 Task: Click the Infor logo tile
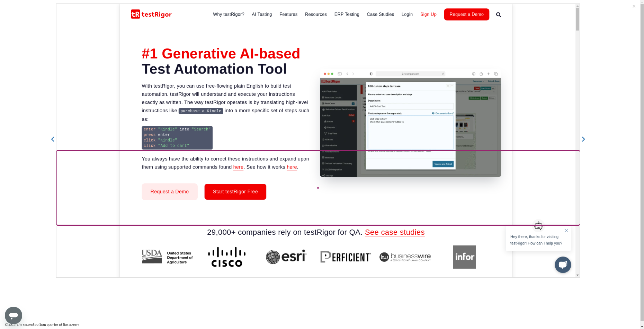coord(464,257)
